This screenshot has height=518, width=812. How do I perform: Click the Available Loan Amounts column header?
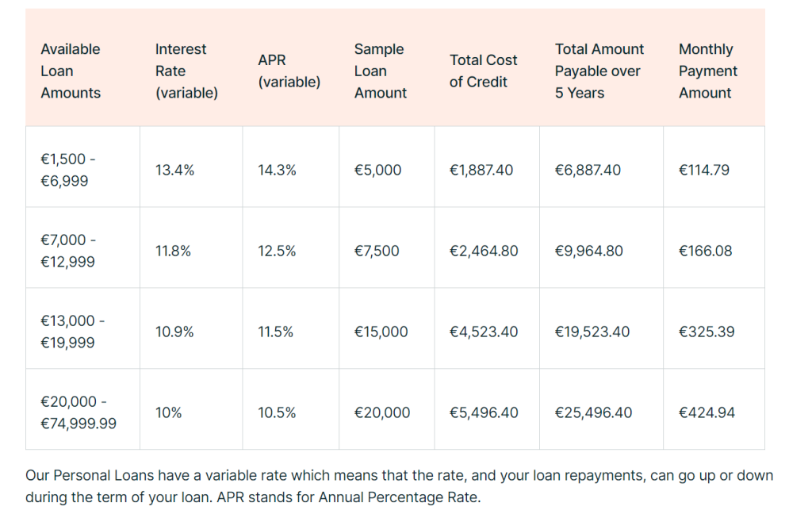[71, 71]
